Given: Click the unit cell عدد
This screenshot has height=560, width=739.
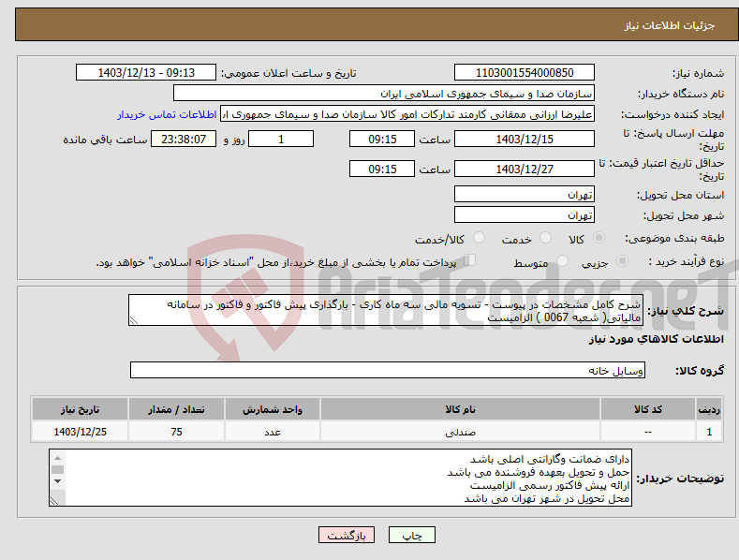Looking at the screenshot, I should coord(273,432).
